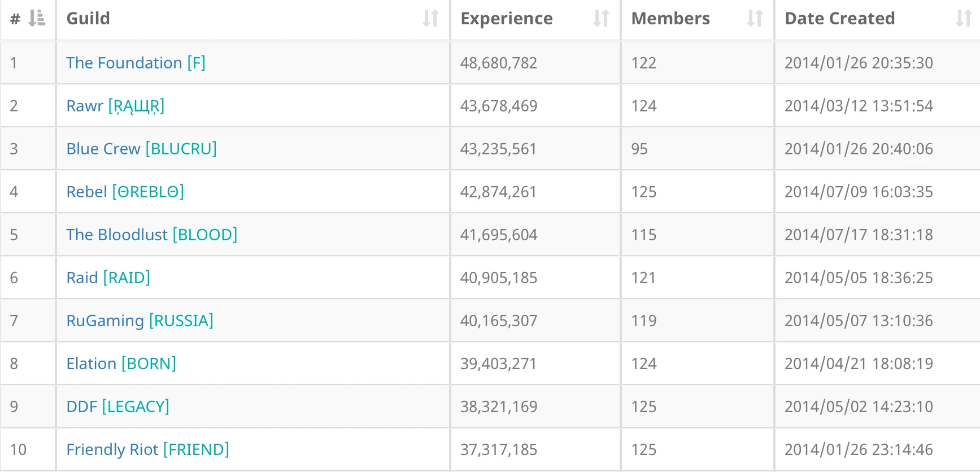Viewport: 980px width, 472px height.
Task: Click the Guild column sort arrows
Action: tap(430, 18)
